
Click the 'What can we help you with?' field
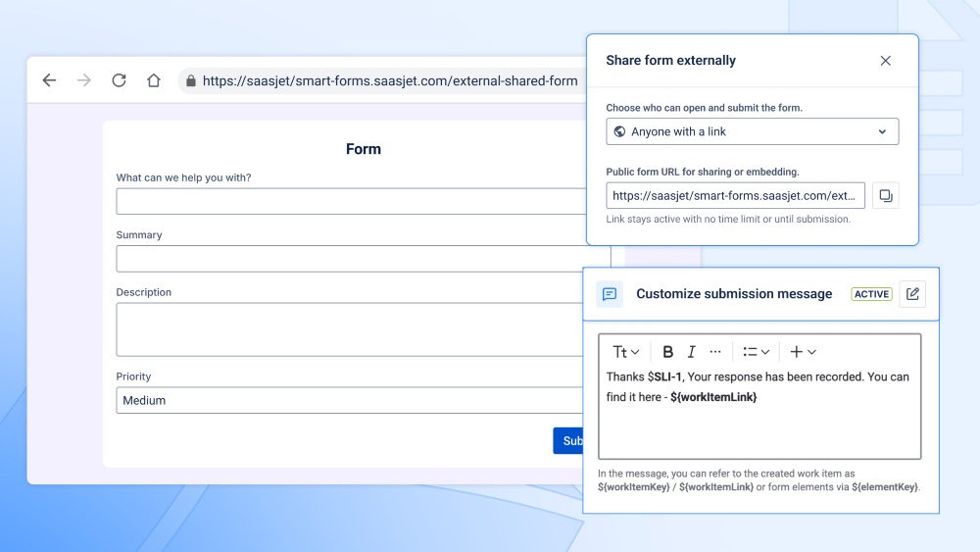[350, 201]
